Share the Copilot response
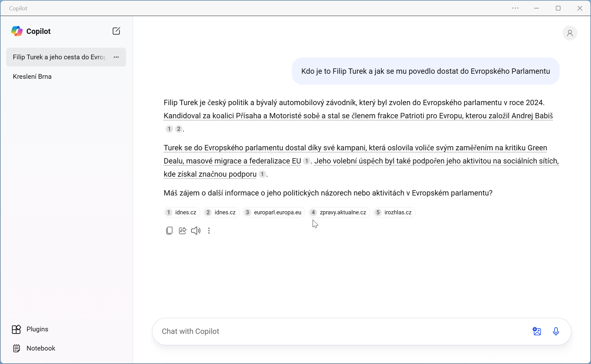The width and height of the screenshot is (591, 364). click(x=183, y=231)
